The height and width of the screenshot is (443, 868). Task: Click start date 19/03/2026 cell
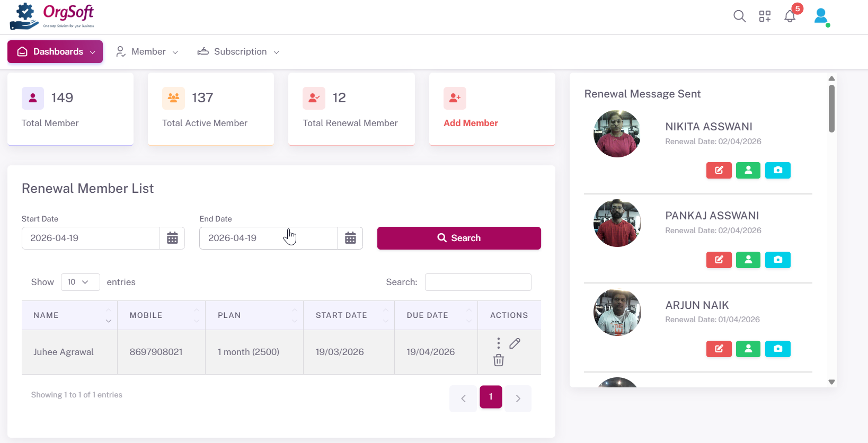[x=349, y=352]
